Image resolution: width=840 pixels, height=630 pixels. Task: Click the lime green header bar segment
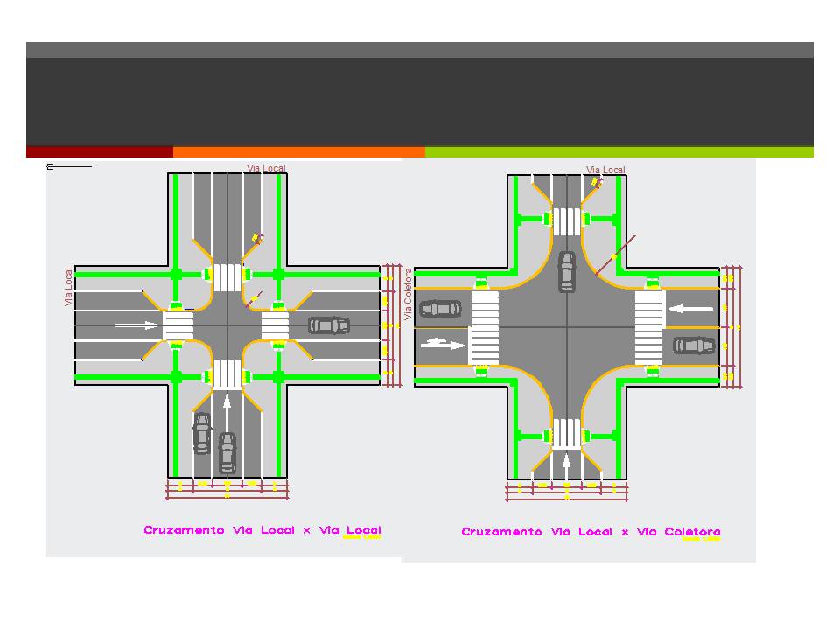pos(619,151)
